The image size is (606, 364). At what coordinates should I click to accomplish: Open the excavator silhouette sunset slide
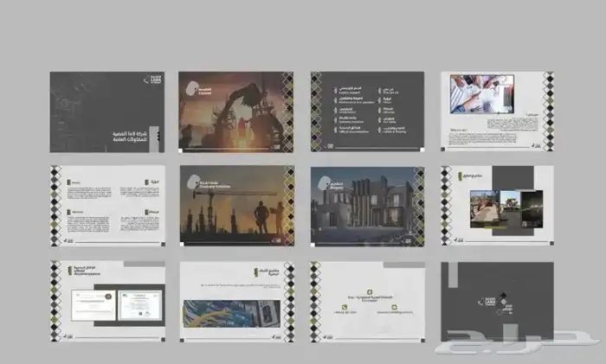(x=235, y=112)
